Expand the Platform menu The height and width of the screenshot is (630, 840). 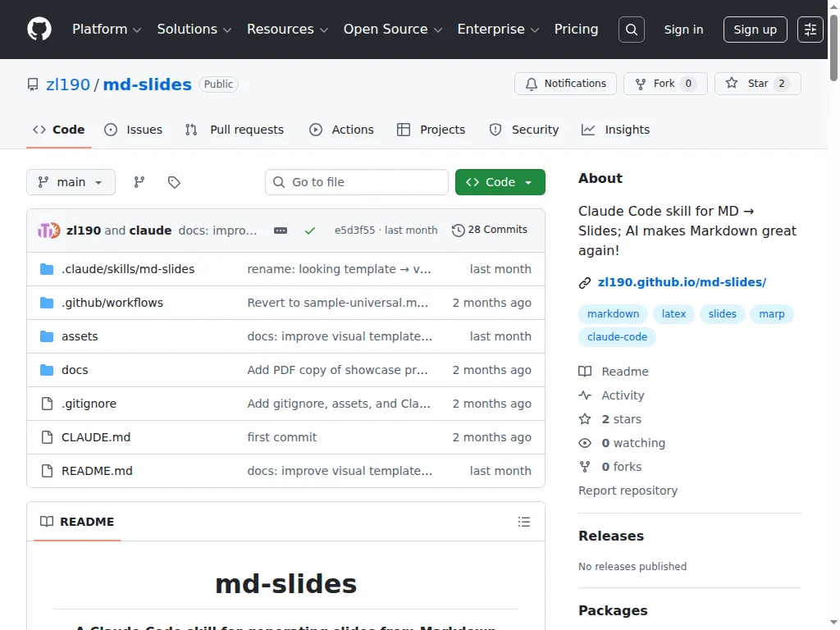[107, 30]
